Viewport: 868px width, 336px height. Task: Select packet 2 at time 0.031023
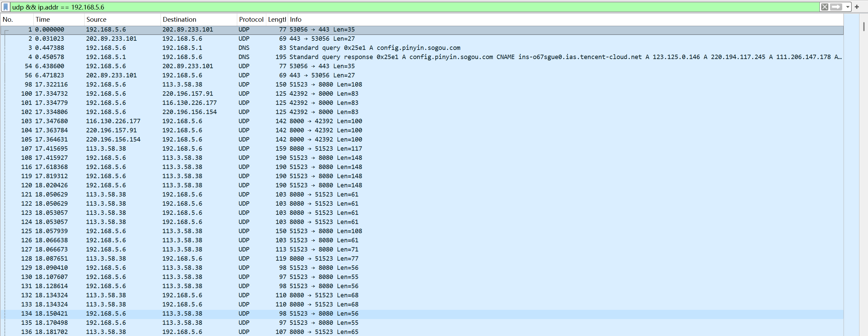click(422, 39)
